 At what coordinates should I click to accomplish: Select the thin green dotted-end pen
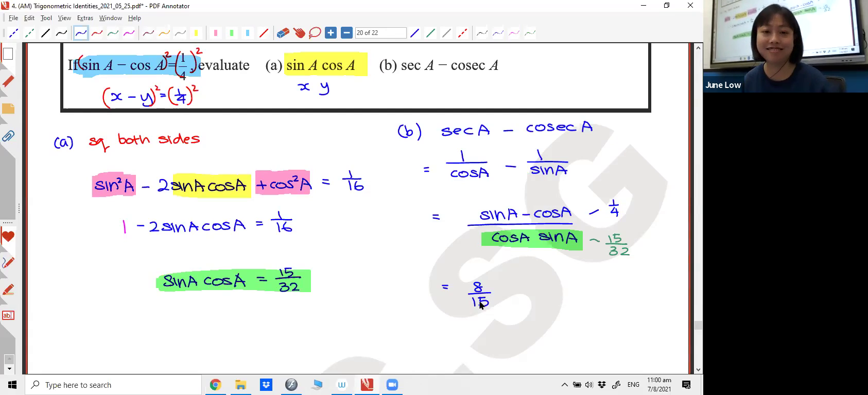530,33
